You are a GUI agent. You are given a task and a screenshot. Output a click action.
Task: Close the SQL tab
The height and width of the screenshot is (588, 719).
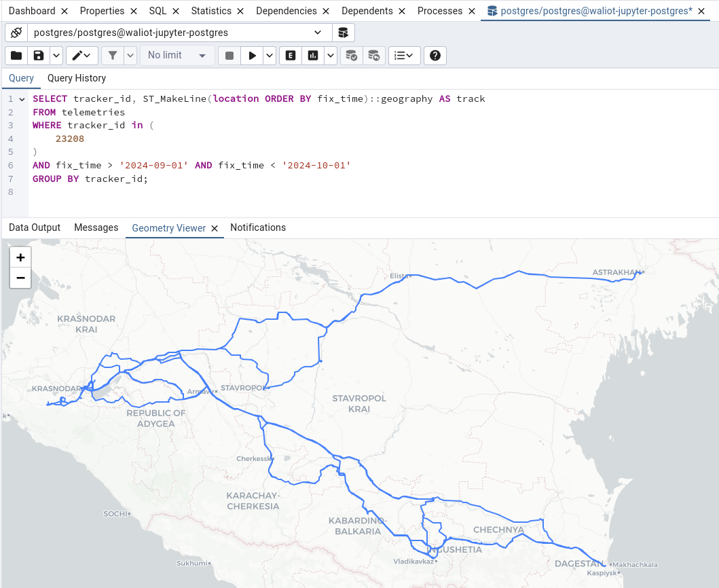click(176, 11)
